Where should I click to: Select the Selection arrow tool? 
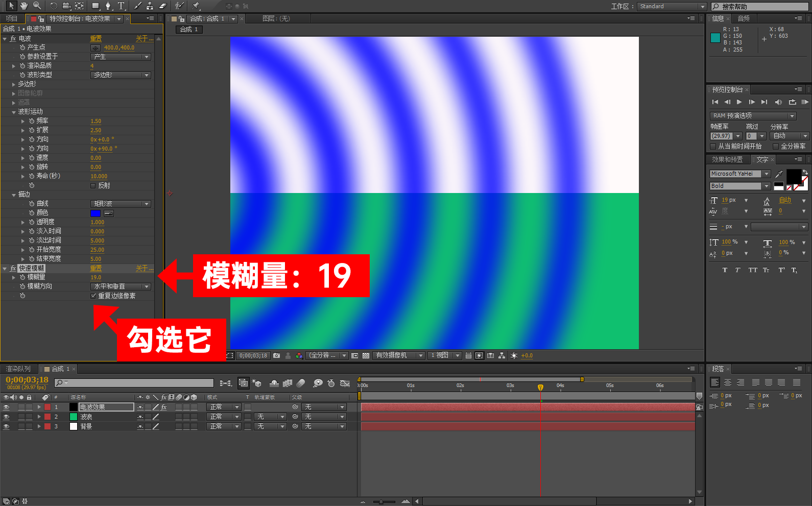pyautogui.click(x=11, y=6)
